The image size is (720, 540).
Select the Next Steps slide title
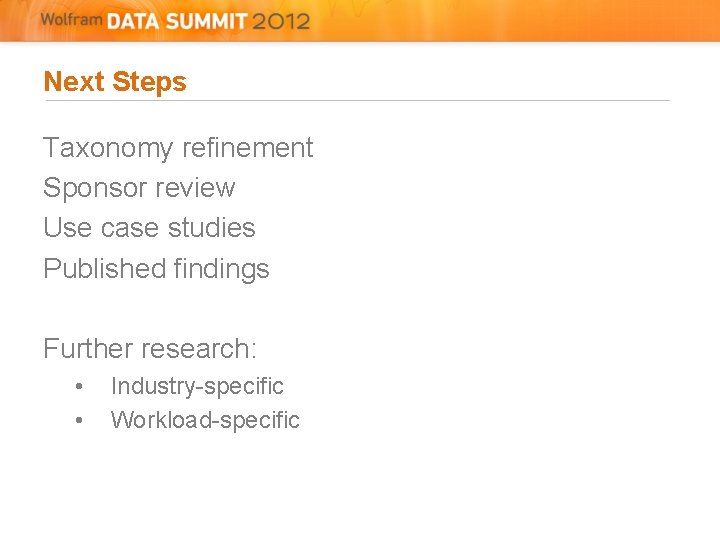click(x=115, y=82)
